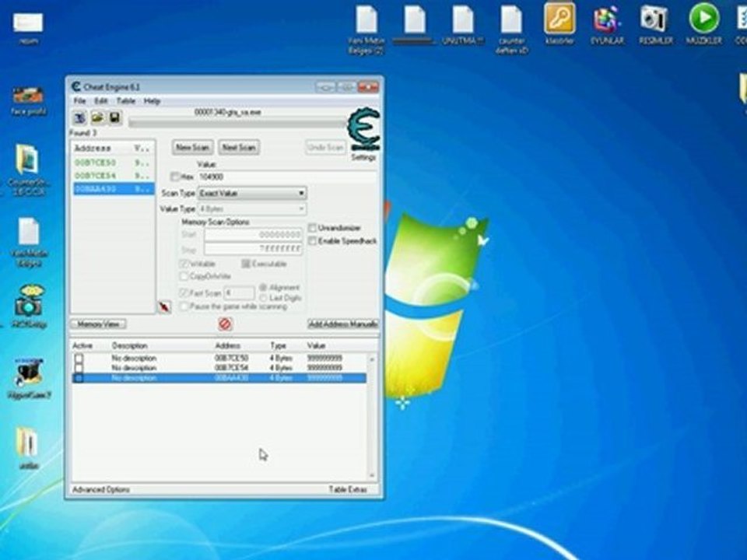Enable the Unrandomizer checkbox

[313, 228]
